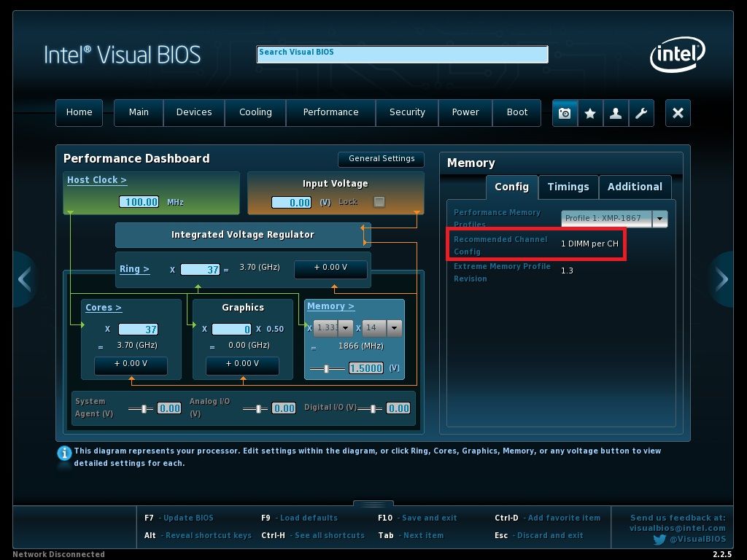
Task: Select the Performance tab
Action: tap(330, 112)
